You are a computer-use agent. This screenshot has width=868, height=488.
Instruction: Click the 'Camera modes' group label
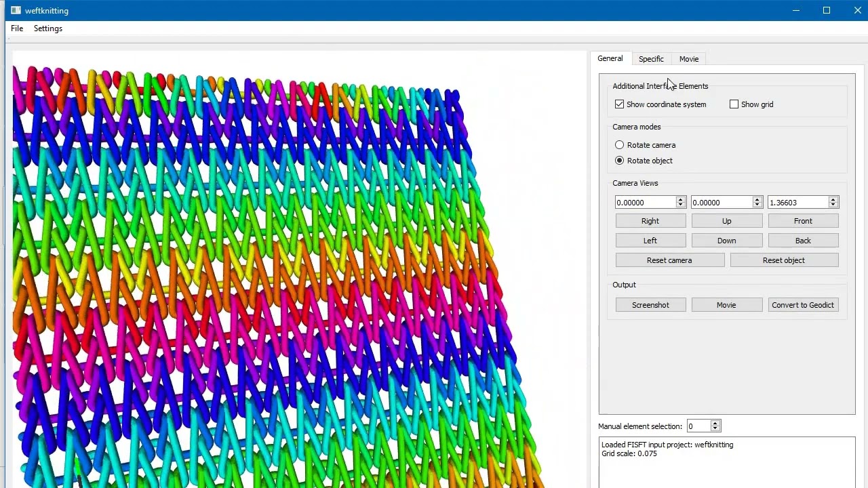pyautogui.click(x=637, y=127)
